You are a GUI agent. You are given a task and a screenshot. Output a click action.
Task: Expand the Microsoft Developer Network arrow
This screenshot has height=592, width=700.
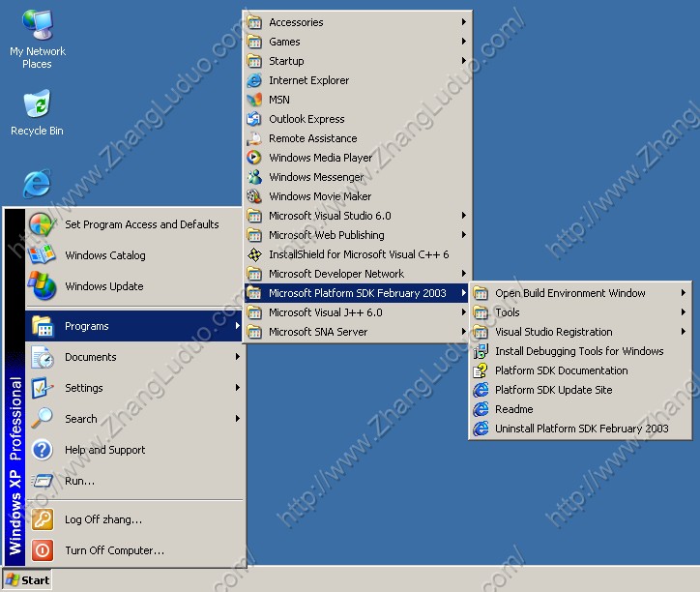pyautogui.click(x=464, y=274)
